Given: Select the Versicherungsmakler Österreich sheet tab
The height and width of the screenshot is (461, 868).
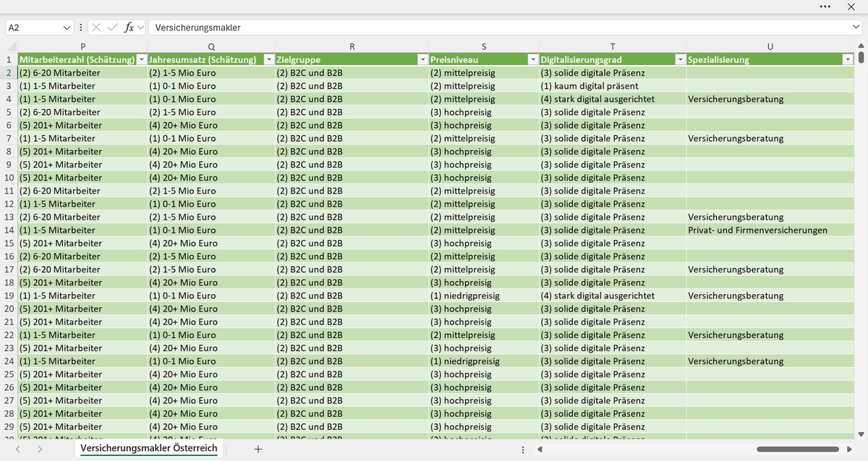Looking at the screenshot, I should pos(149,449).
